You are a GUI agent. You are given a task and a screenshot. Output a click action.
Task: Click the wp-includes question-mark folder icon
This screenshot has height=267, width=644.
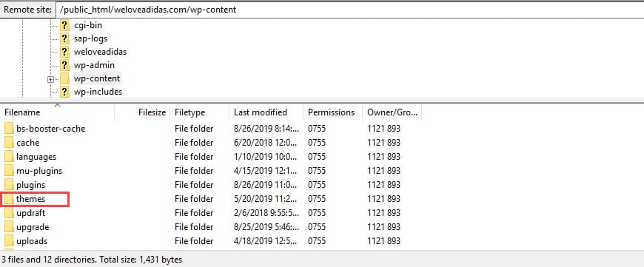pos(64,92)
